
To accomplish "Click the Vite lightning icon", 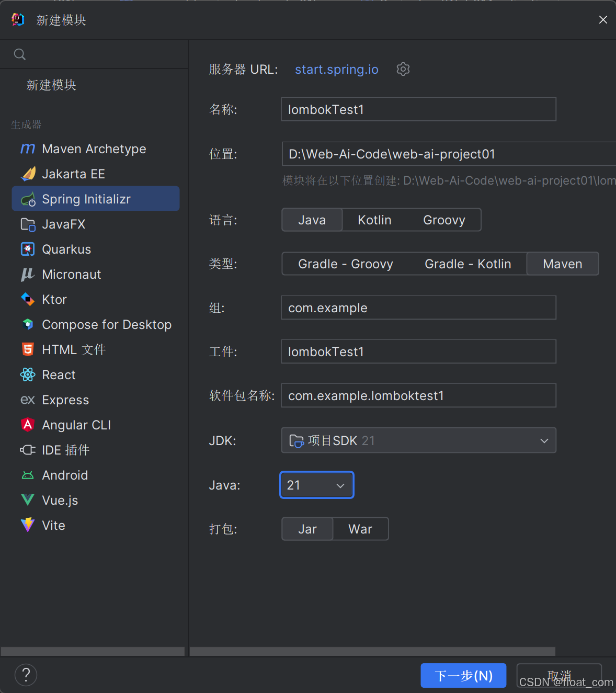I will pos(28,525).
